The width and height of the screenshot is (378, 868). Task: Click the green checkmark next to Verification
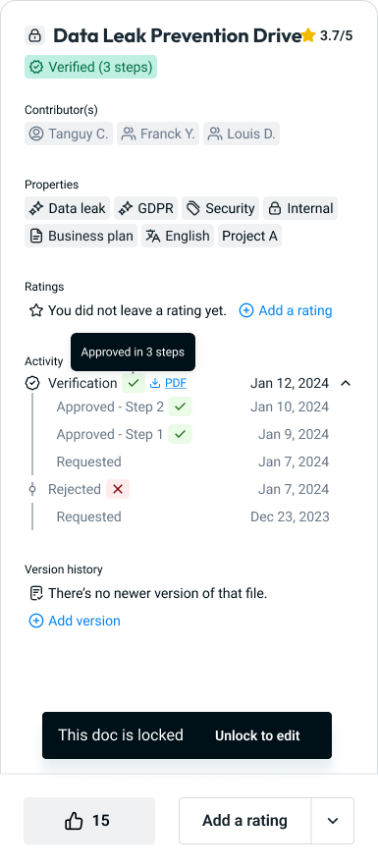tap(134, 383)
